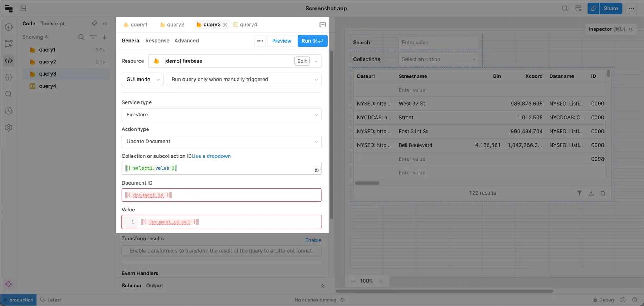Collapse the Inspector panel
This screenshot has height=306, width=644.
(631, 29)
